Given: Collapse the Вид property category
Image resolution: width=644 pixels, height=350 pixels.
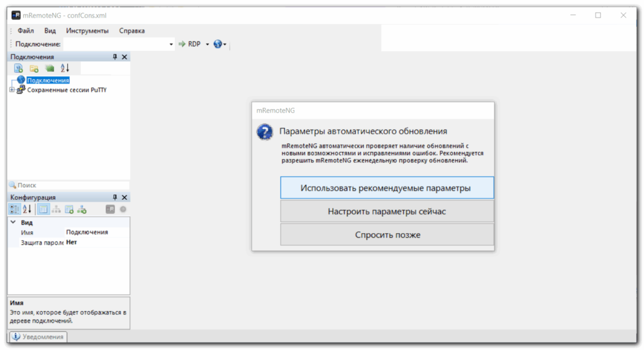Looking at the screenshot, I should tap(13, 222).
